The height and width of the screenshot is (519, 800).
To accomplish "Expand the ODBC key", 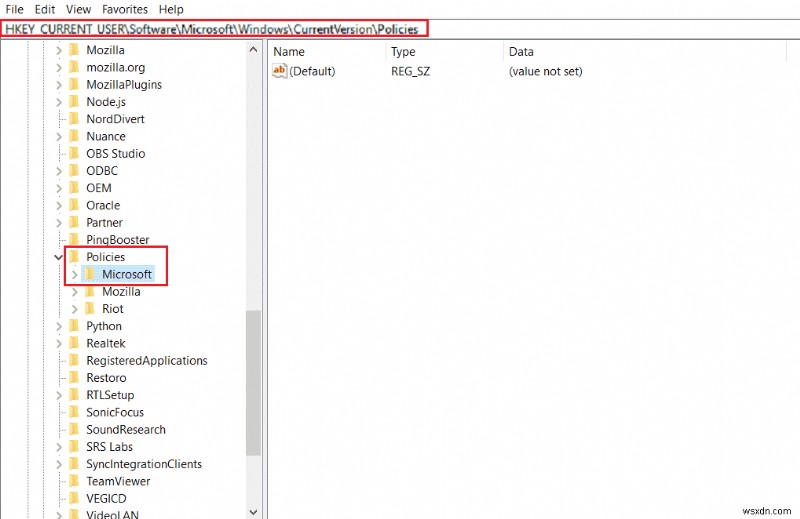I will pyautogui.click(x=59, y=171).
